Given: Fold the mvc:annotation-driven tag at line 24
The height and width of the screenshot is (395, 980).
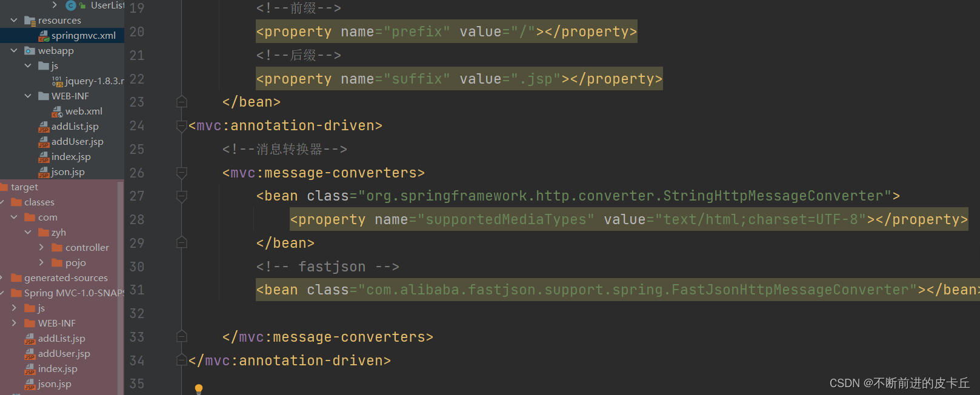Looking at the screenshot, I should 181,125.
